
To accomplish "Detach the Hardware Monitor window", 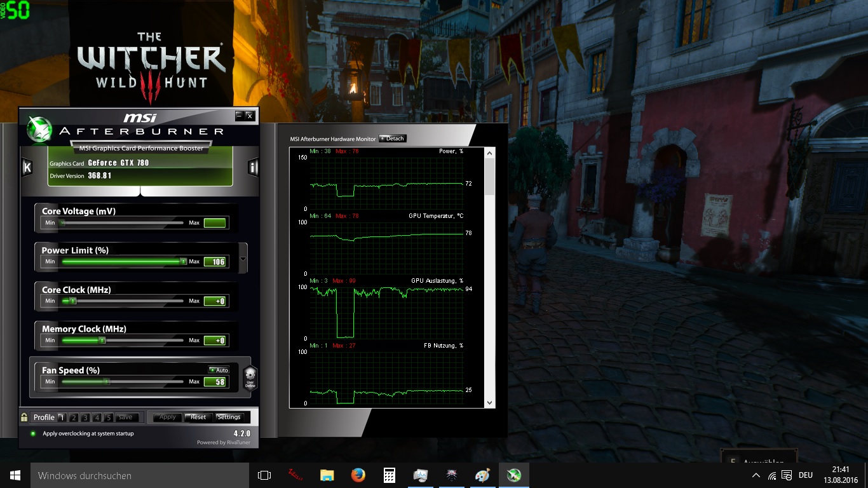I will coord(393,139).
